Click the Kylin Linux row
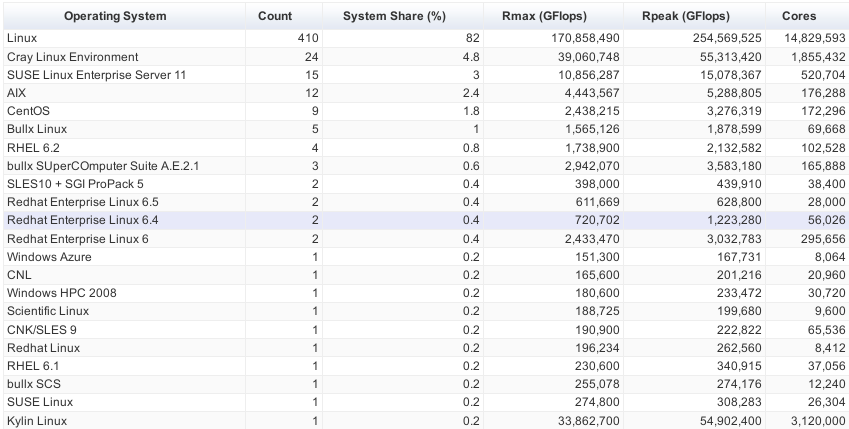The width and height of the screenshot is (849, 429). 426,421
